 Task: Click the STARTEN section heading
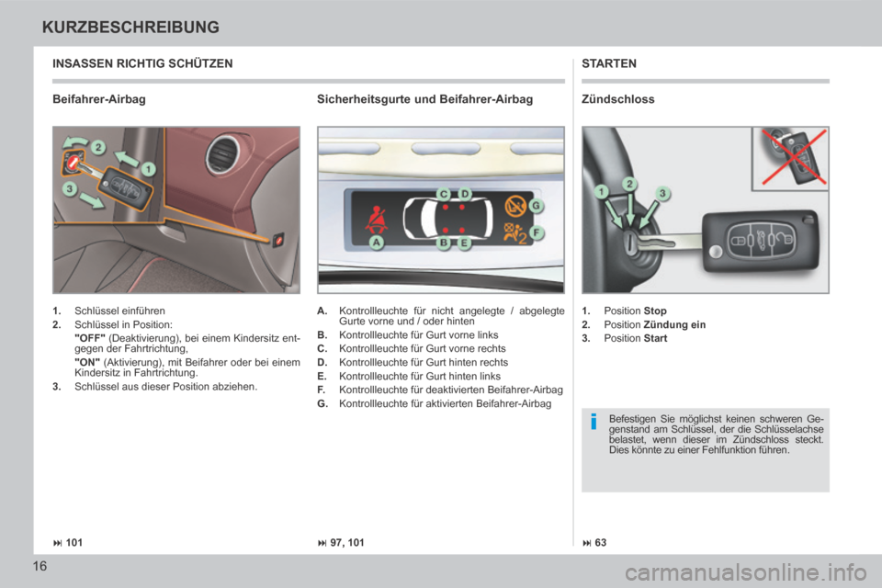click(x=609, y=63)
